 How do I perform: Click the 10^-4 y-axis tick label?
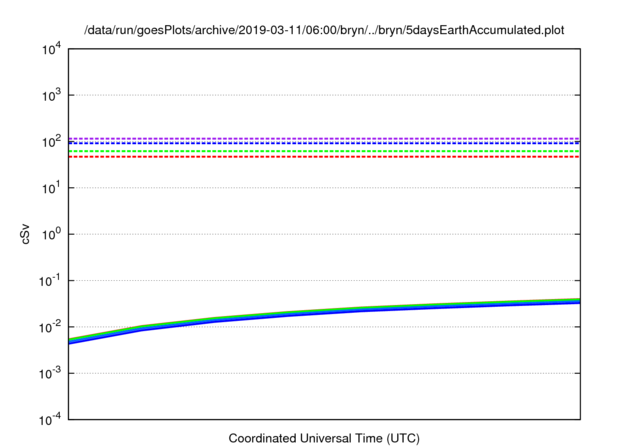[50, 419]
